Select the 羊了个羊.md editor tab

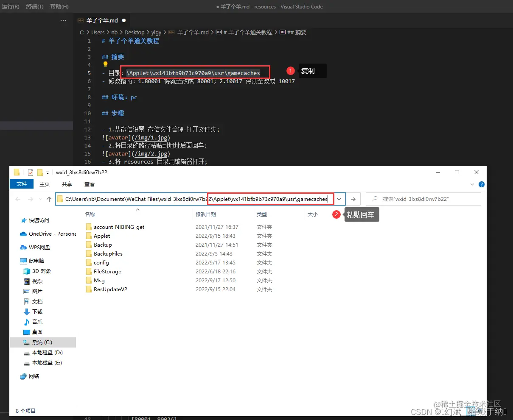click(x=102, y=20)
